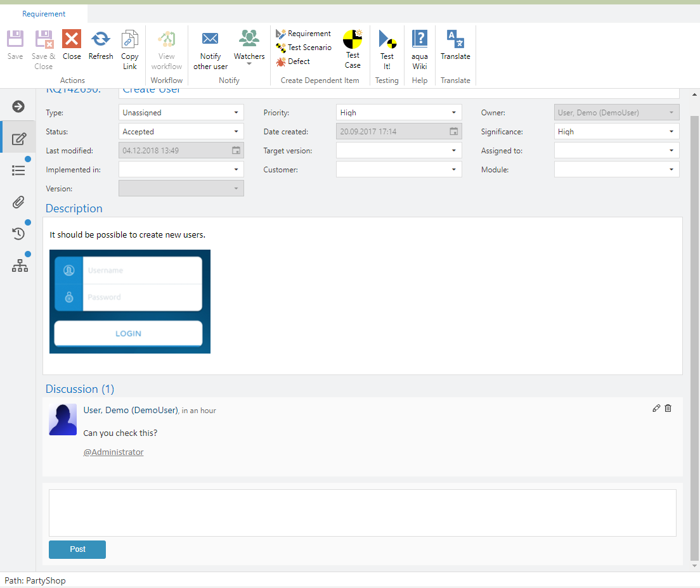Select the Requirement ribbon tab
The width and height of the screenshot is (700, 588).
tap(44, 14)
